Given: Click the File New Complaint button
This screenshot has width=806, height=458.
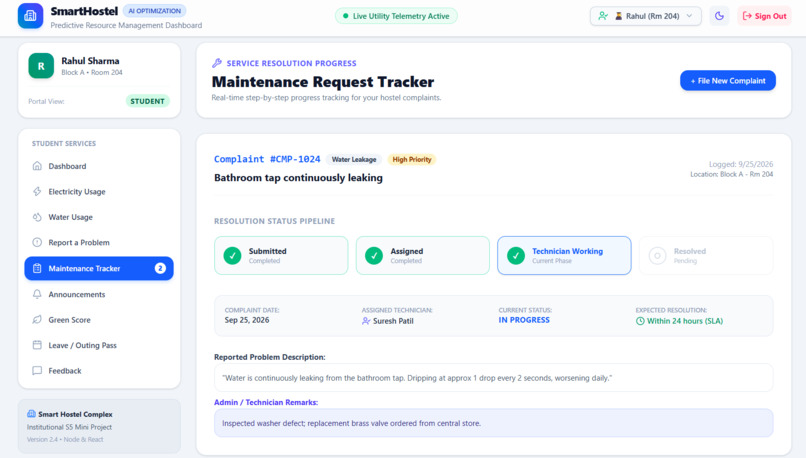Looking at the screenshot, I should [728, 81].
